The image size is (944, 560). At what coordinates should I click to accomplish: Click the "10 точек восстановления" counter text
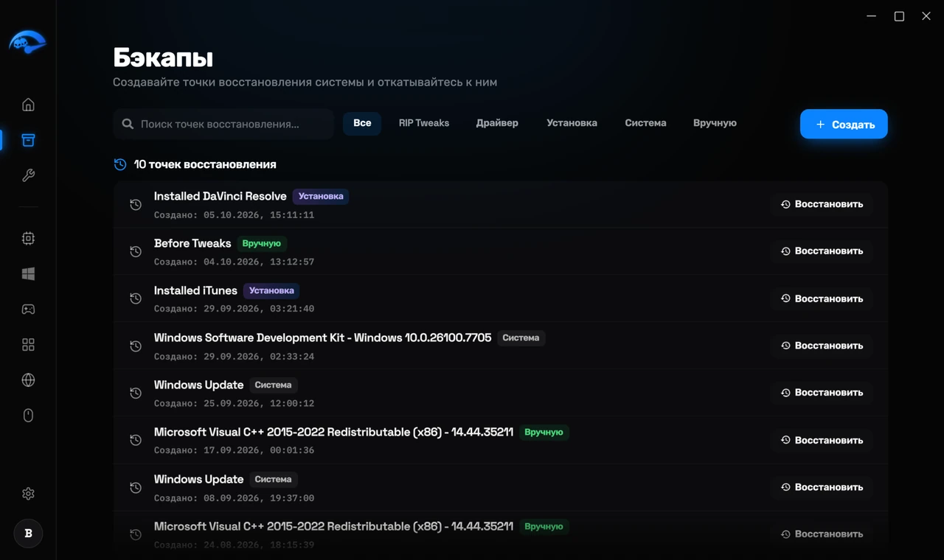(x=205, y=164)
